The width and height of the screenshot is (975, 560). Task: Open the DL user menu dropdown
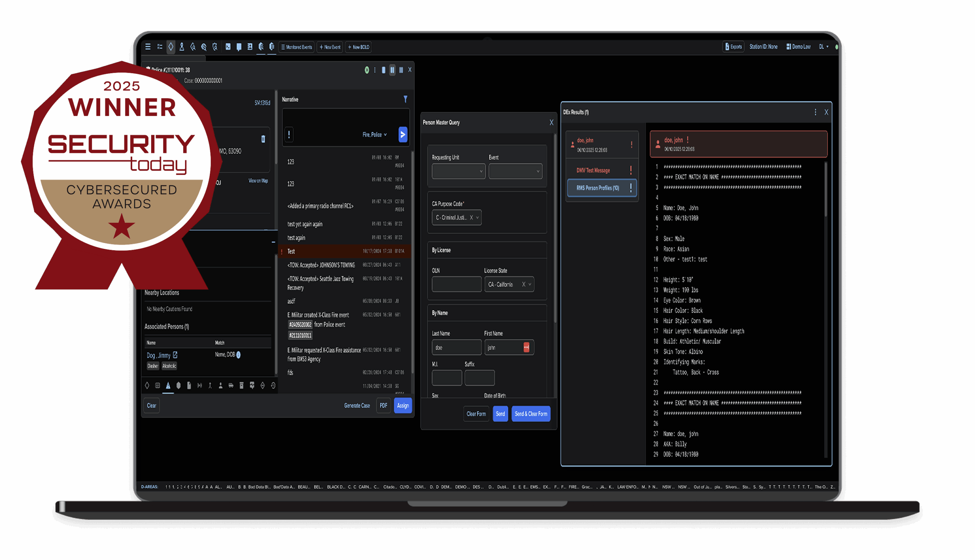pyautogui.click(x=823, y=47)
